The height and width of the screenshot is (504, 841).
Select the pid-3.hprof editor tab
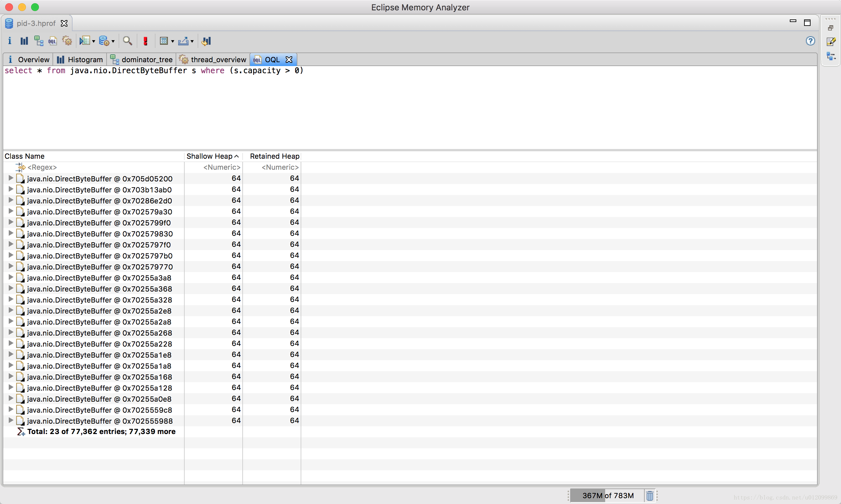tap(36, 23)
